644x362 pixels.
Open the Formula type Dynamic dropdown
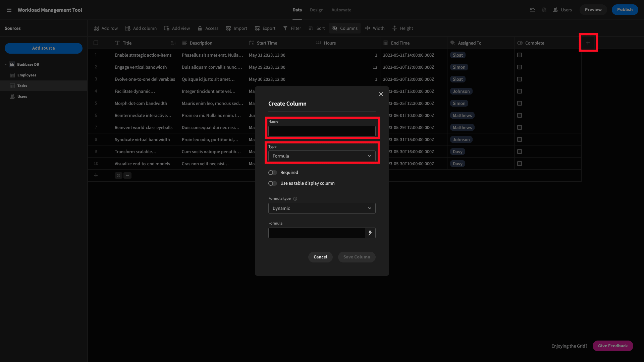click(322, 208)
